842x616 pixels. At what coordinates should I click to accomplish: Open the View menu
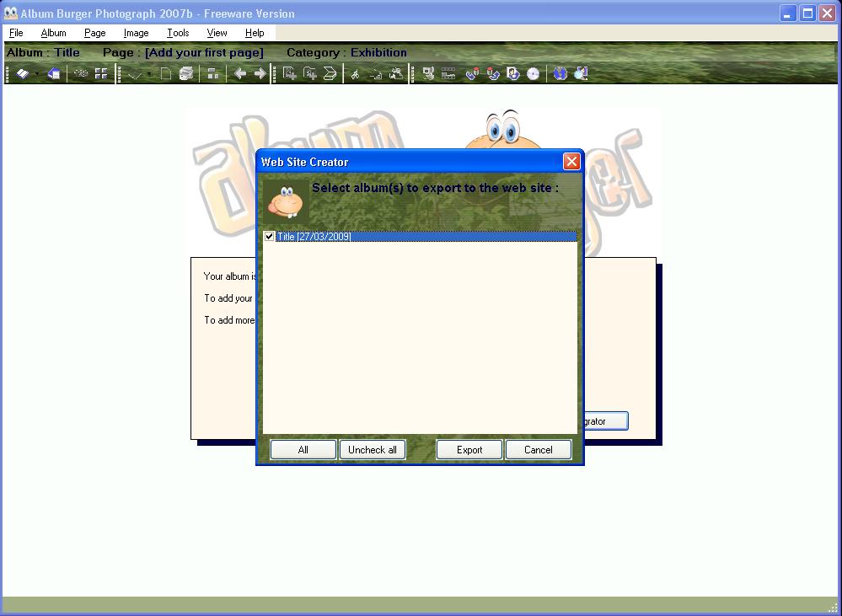pos(217,33)
